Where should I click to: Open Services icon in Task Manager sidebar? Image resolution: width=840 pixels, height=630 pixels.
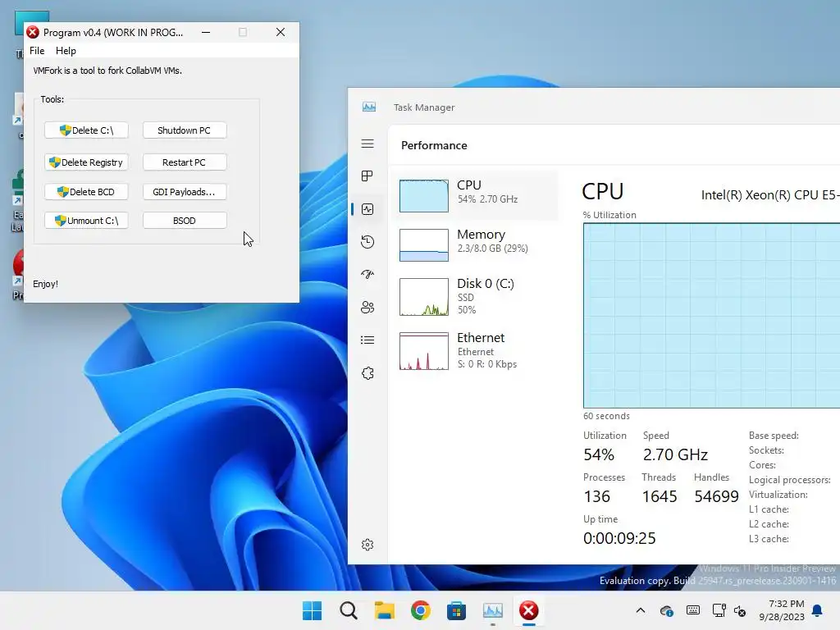point(367,373)
